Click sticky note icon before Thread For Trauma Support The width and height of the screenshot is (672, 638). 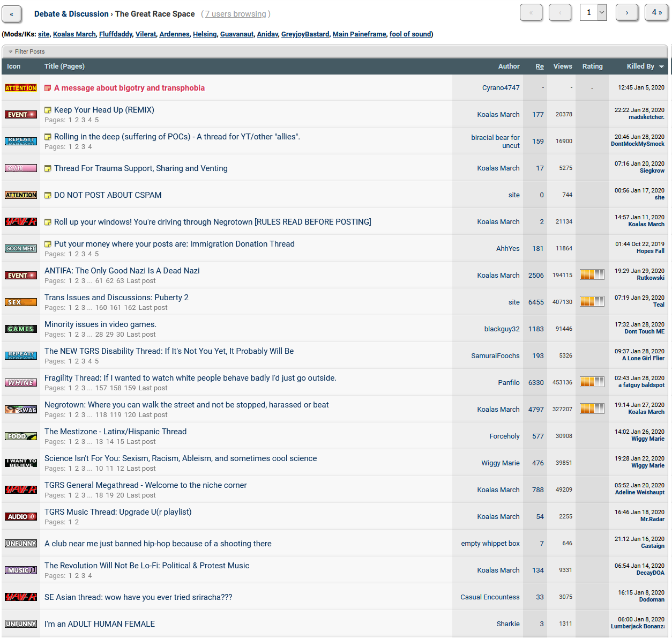48,168
